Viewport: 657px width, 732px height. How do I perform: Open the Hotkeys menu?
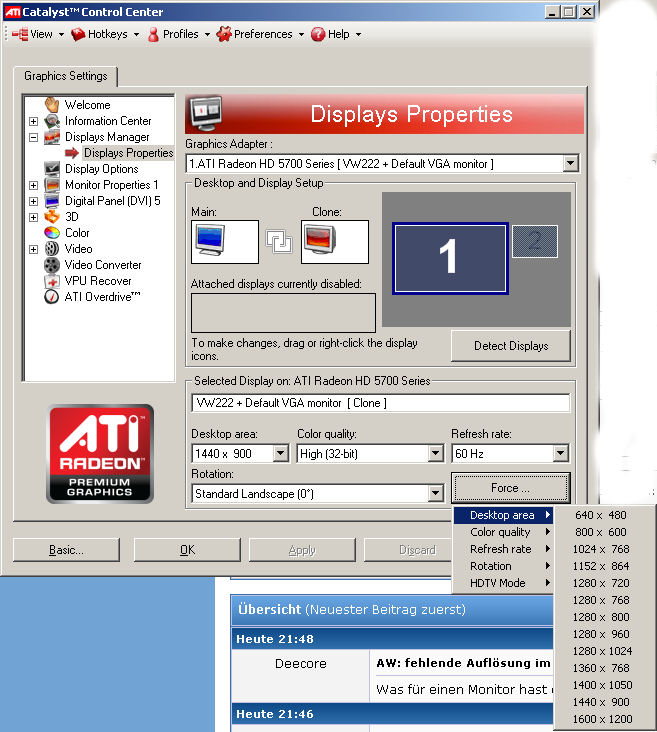[106, 34]
